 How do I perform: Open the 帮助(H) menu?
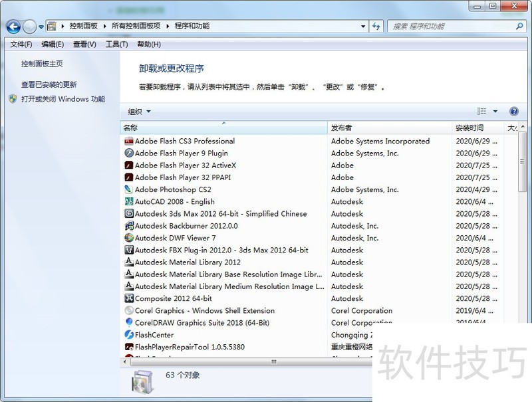tap(149, 45)
